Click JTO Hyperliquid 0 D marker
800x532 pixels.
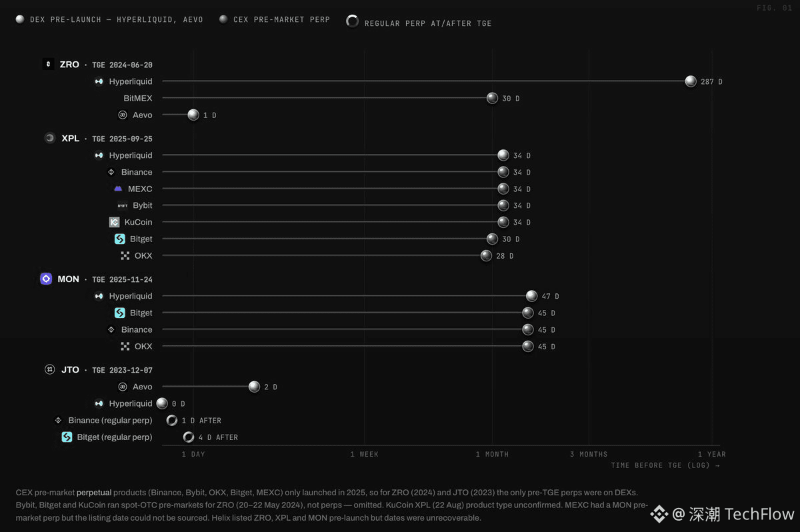(x=162, y=403)
